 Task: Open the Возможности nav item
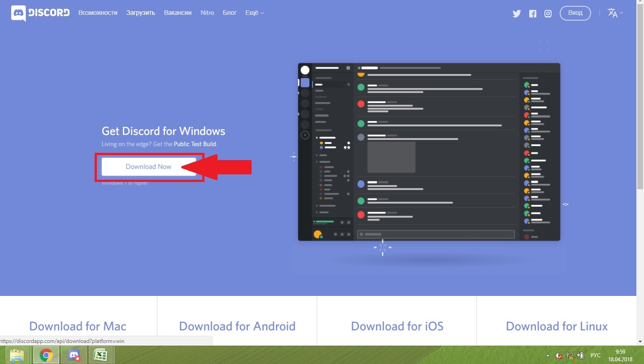pos(98,13)
